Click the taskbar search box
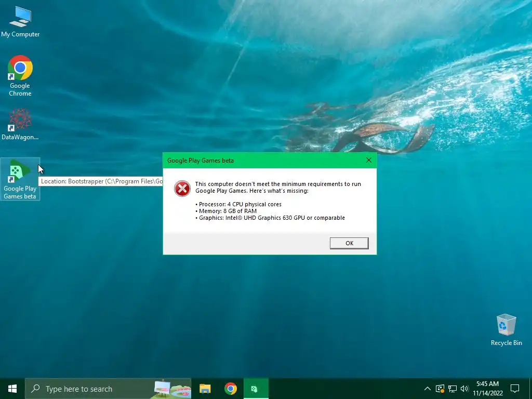Image resolution: width=532 pixels, height=399 pixels. [108, 389]
